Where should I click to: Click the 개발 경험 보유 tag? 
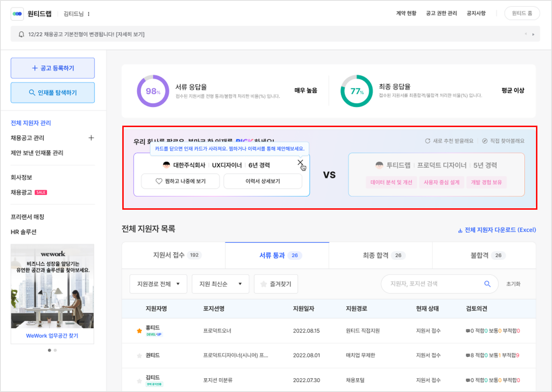[486, 182]
